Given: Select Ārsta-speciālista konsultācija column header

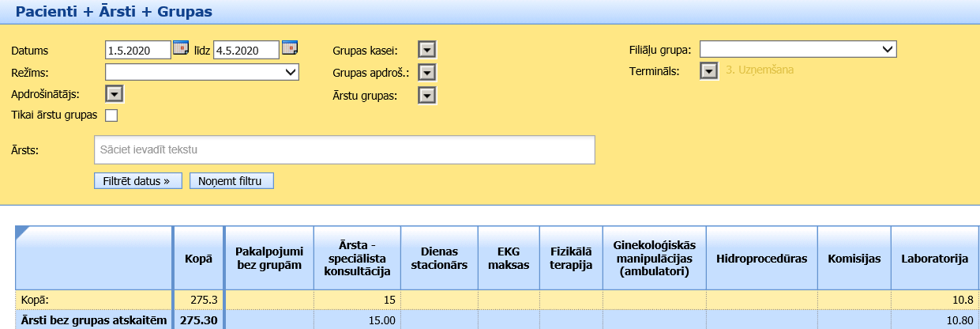Looking at the screenshot, I should [358, 259].
